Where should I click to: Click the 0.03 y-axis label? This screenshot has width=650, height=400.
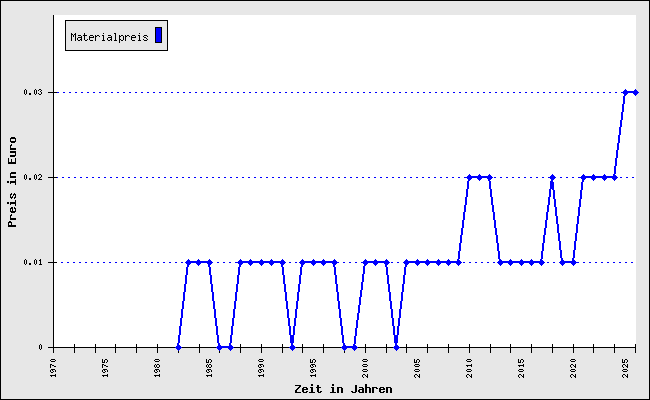click(33, 92)
